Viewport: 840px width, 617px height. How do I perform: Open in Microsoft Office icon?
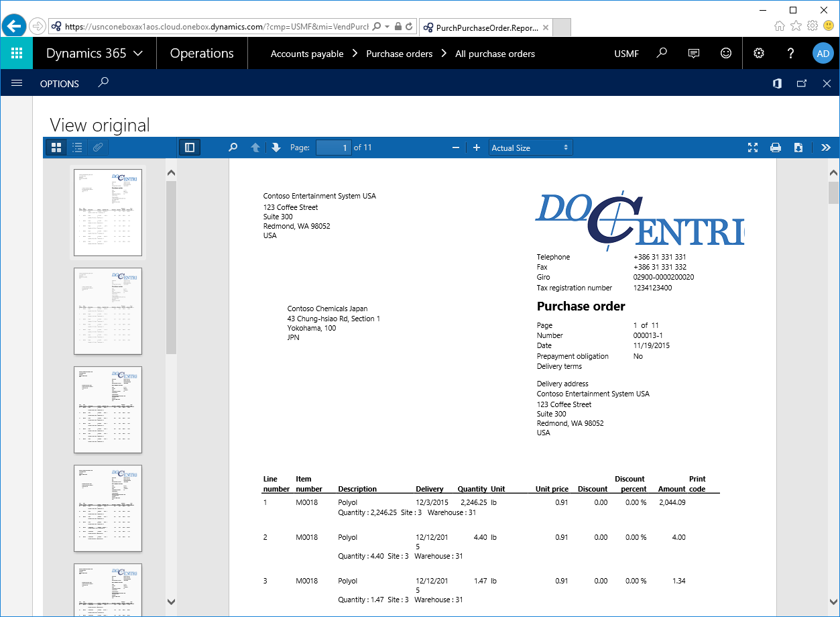(777, 83)
